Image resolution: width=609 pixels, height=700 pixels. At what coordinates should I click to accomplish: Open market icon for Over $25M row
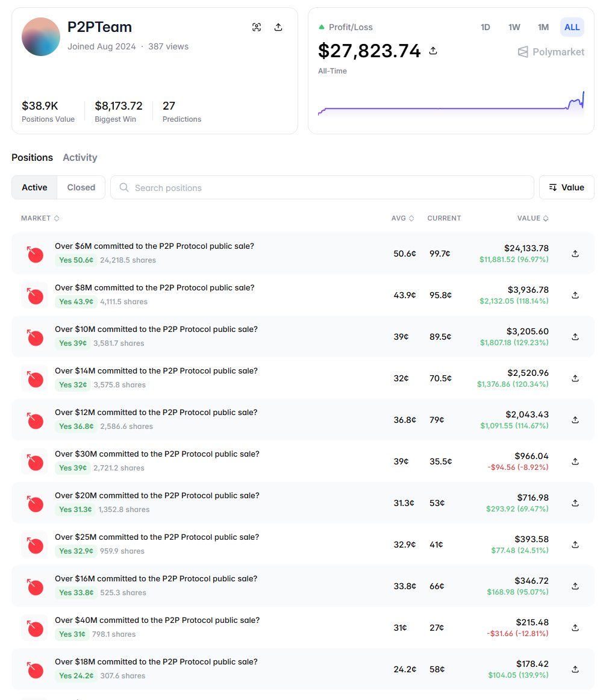click(34, 544)
